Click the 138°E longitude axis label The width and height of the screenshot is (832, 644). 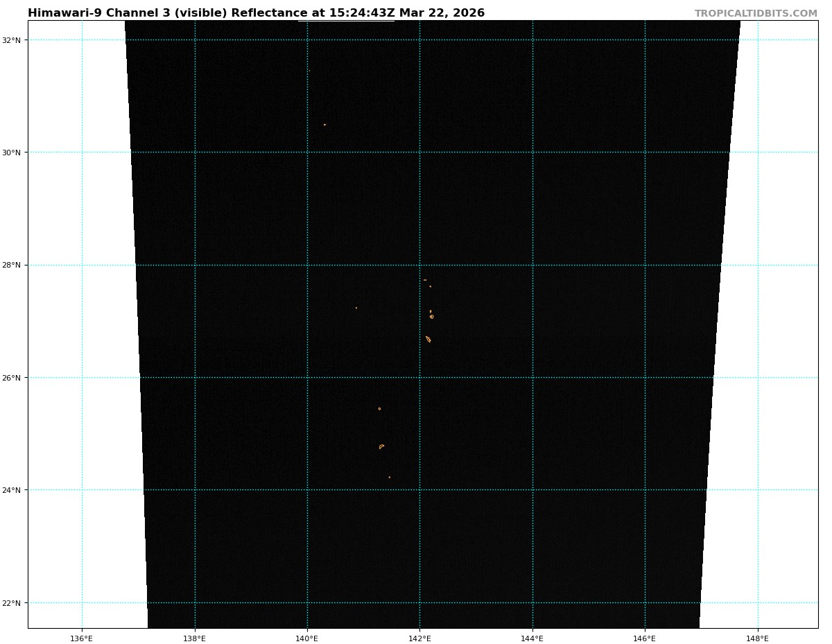point(194,638)
